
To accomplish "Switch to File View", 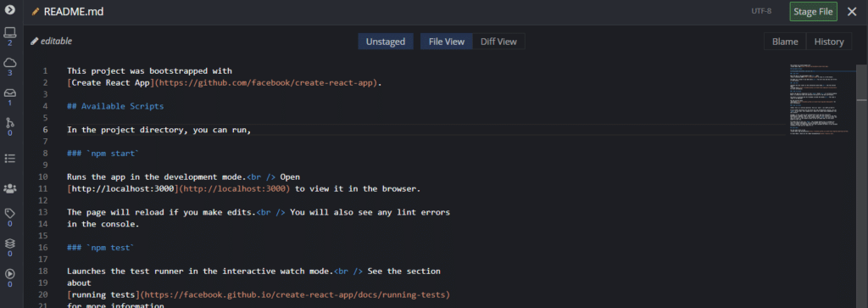I will tap(446, 42).
